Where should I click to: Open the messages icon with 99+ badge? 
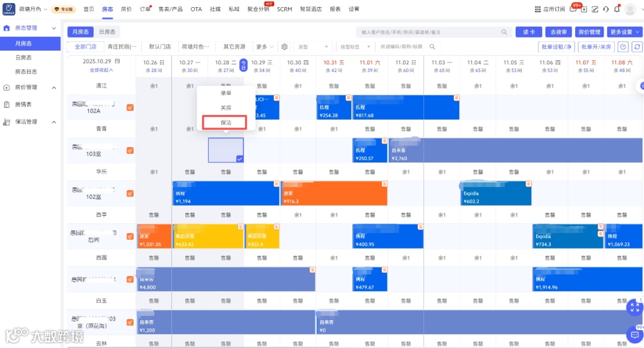coord(574,9)
